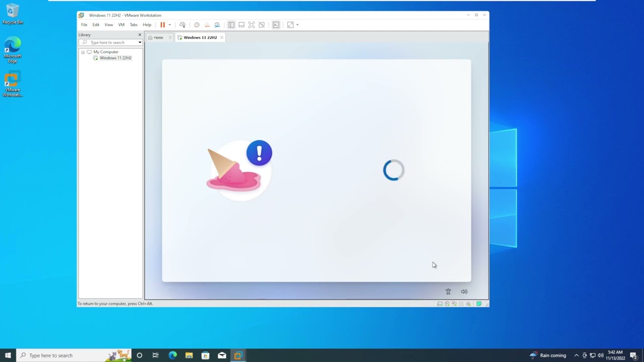Open the host network tray icon
Viewport: 644px width, 362px height.
point(593,355)
